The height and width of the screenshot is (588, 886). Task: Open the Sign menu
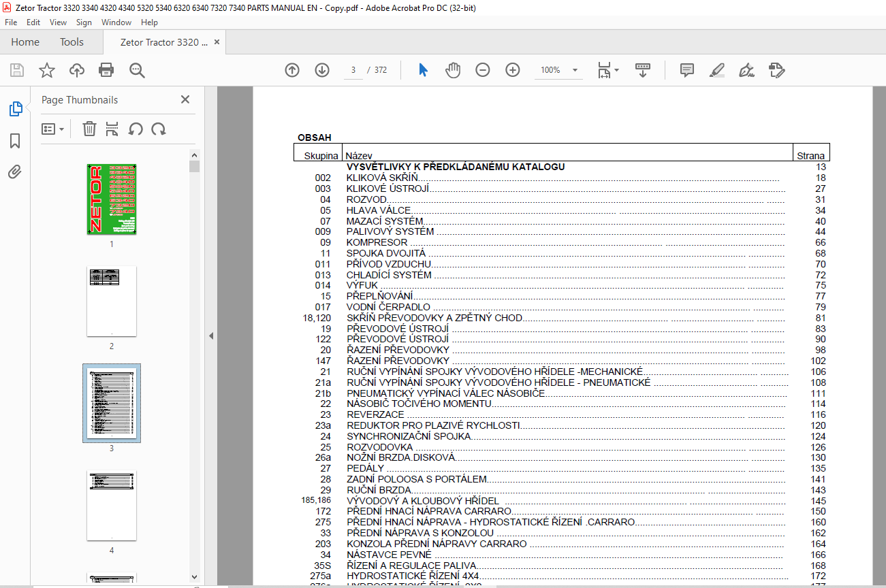(84, 22)
